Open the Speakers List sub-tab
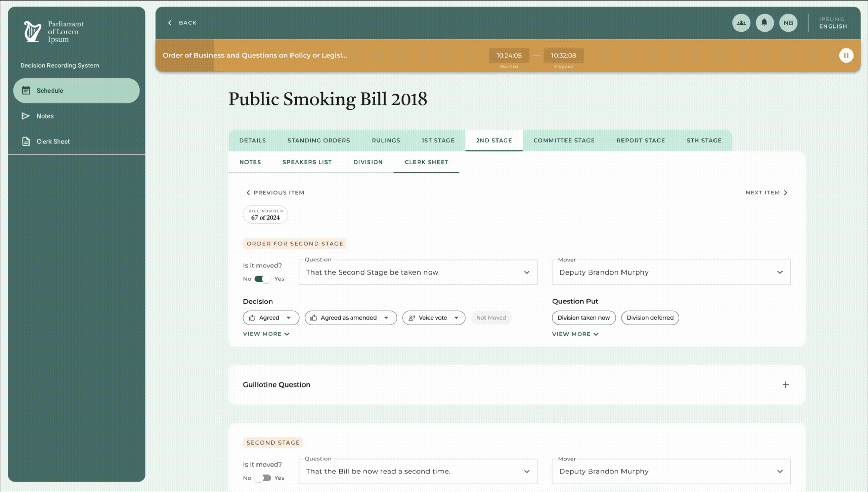The height and width of the screenshot is (492, 868). [307, 162]
